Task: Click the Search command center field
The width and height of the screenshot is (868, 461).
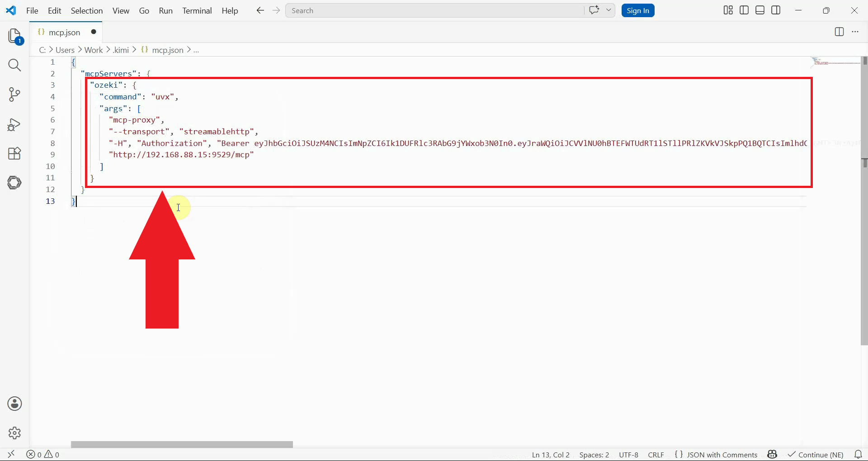Action: click(x=434, y=10)
